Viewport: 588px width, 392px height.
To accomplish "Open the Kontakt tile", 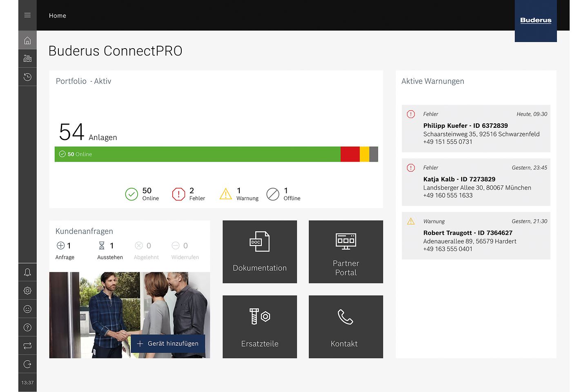I will coord(346,327).
